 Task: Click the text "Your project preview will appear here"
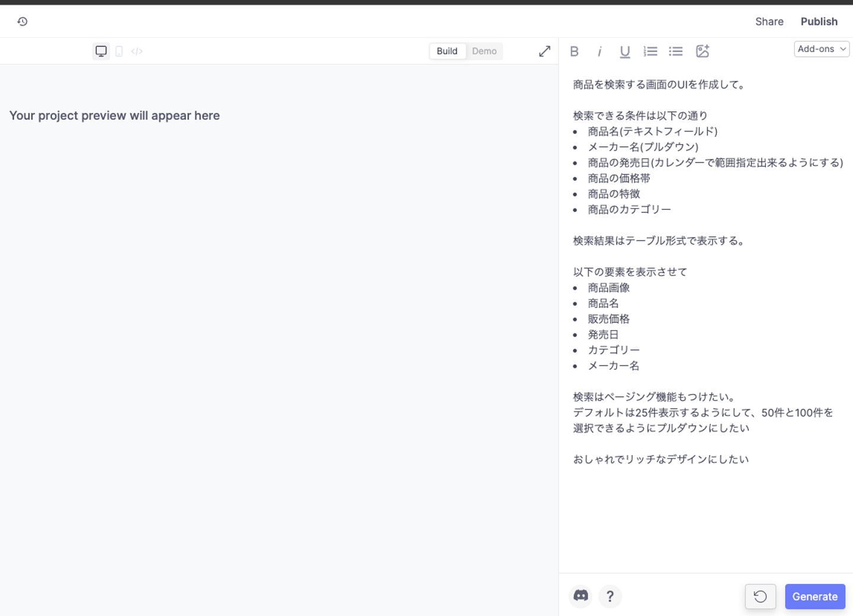(114, 115)
